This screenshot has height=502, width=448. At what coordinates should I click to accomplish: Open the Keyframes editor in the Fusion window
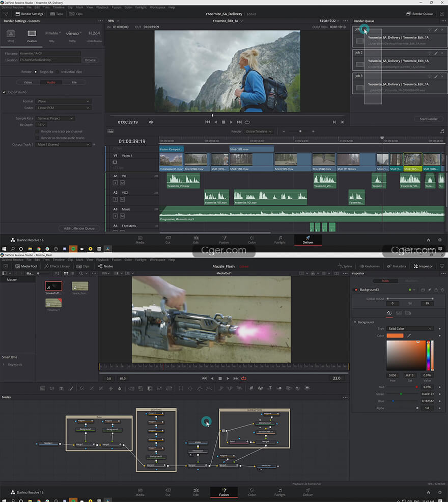tap(369, 266)
